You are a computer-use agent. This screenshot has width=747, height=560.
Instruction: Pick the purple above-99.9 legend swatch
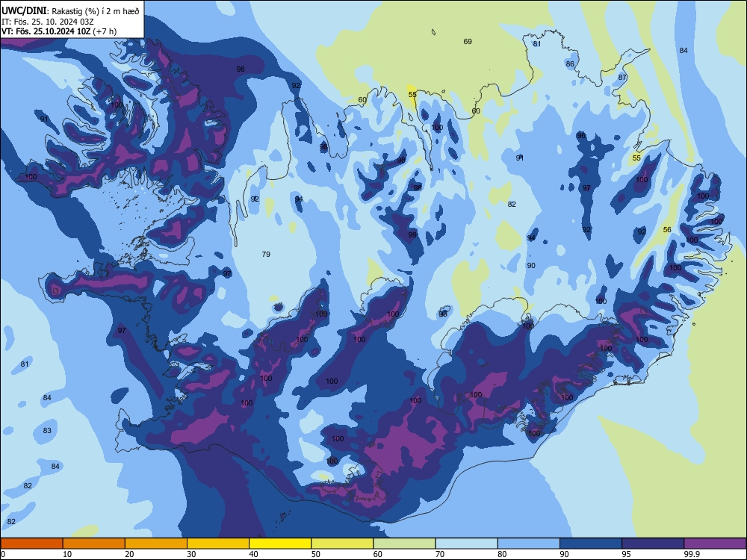[x=715, y=544]
